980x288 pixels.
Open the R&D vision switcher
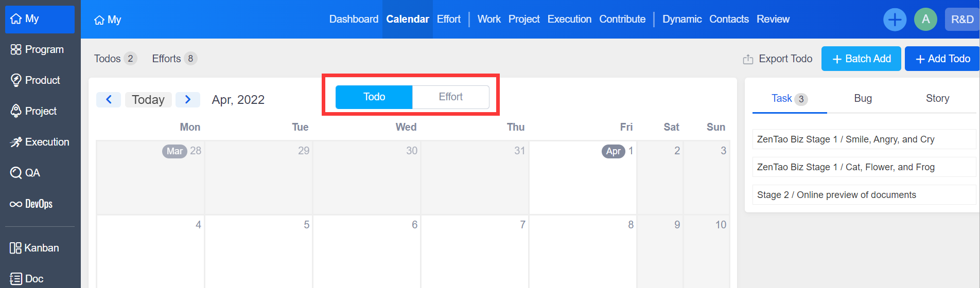[962, 20]
